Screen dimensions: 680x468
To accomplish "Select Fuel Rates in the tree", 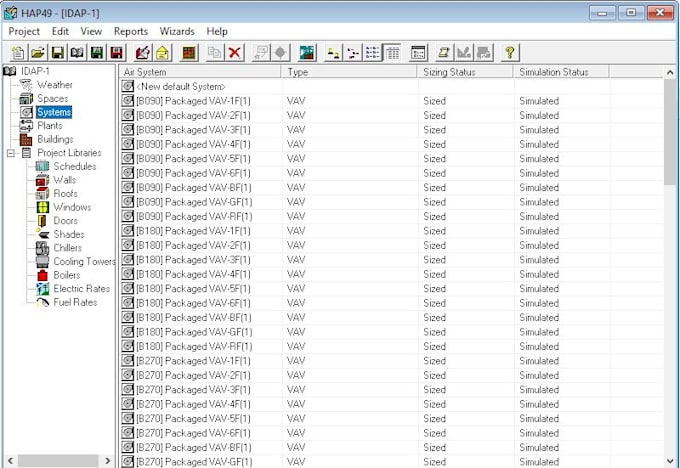I will [x=75, y=302].
